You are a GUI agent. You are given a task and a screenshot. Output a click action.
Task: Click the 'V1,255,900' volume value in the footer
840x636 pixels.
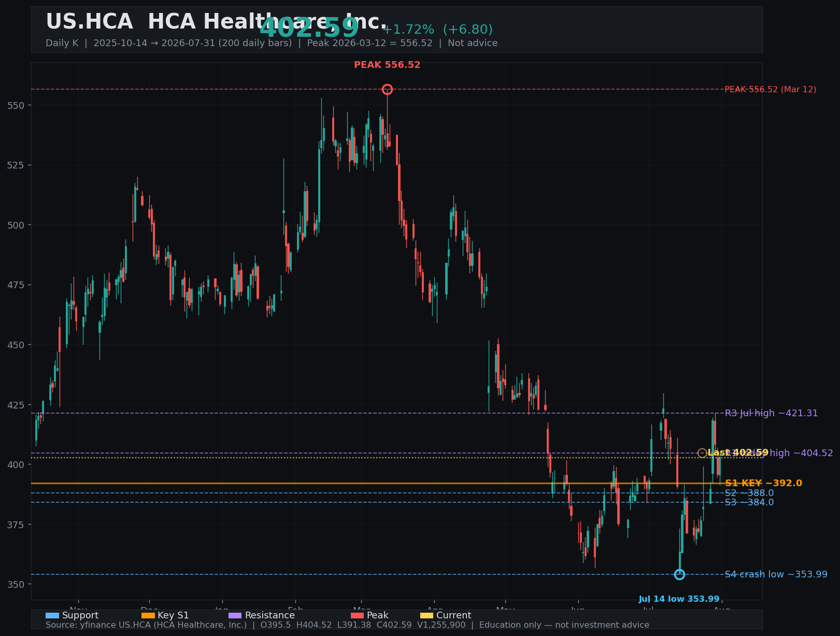441,625
